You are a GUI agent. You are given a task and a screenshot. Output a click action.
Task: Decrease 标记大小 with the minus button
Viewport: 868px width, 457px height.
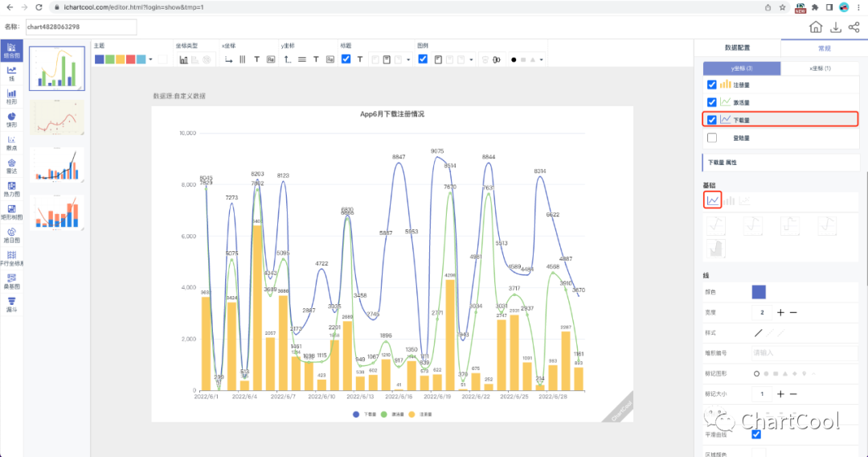tap(793, 394)
